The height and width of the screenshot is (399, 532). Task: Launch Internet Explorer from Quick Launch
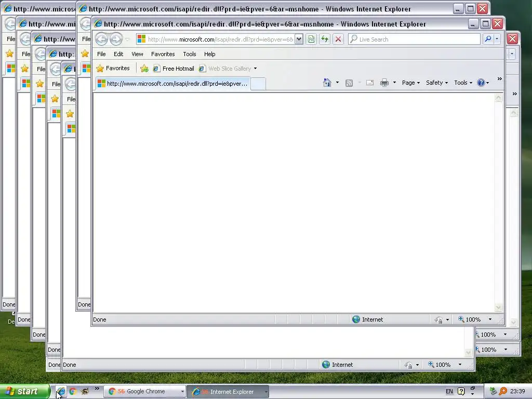pos(61,391)
